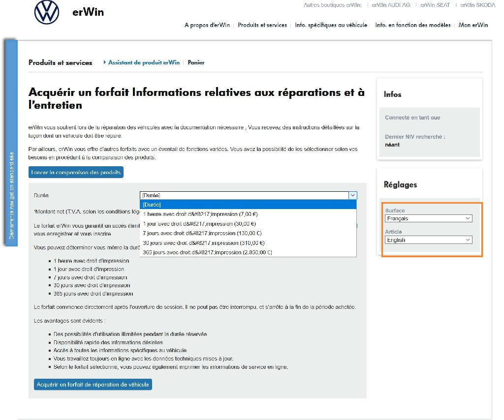Click 'Autres boutiques erWin:' label
This screenshot has width=504, height=420.
(x=332, y=5)
